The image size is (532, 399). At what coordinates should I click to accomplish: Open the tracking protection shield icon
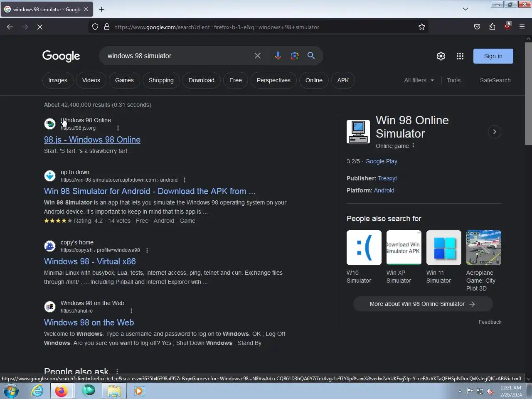pyautogui.click(x=95, y=27)
